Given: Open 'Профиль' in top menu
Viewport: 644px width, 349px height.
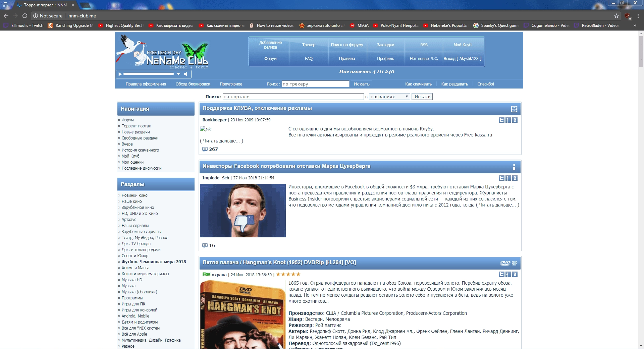Looking at the screenshot, I should tap(385, 59).
